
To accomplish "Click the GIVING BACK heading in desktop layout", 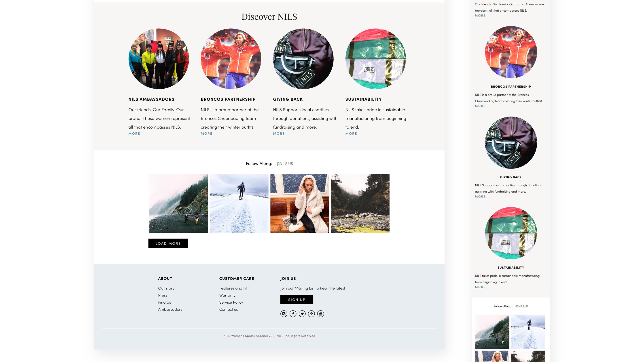I will pos(288,99).
